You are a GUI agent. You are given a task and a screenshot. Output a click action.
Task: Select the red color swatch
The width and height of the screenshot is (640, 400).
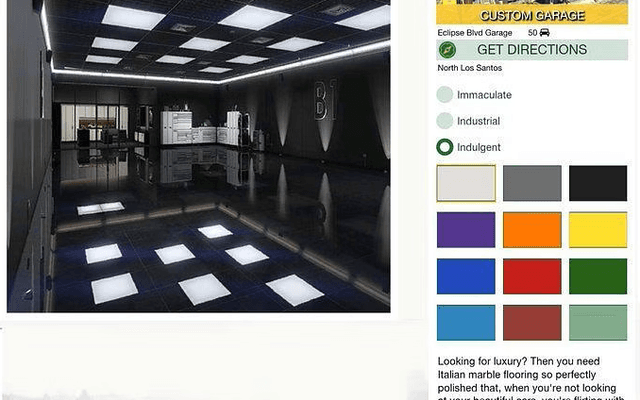pyautogui.click(x=532, y=276)
